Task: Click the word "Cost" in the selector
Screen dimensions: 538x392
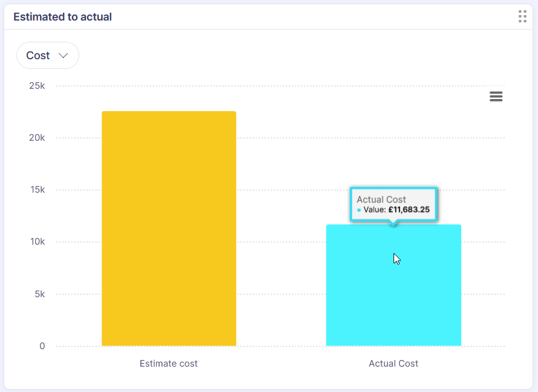Action: pyautogui.click(x=38, y=56)
